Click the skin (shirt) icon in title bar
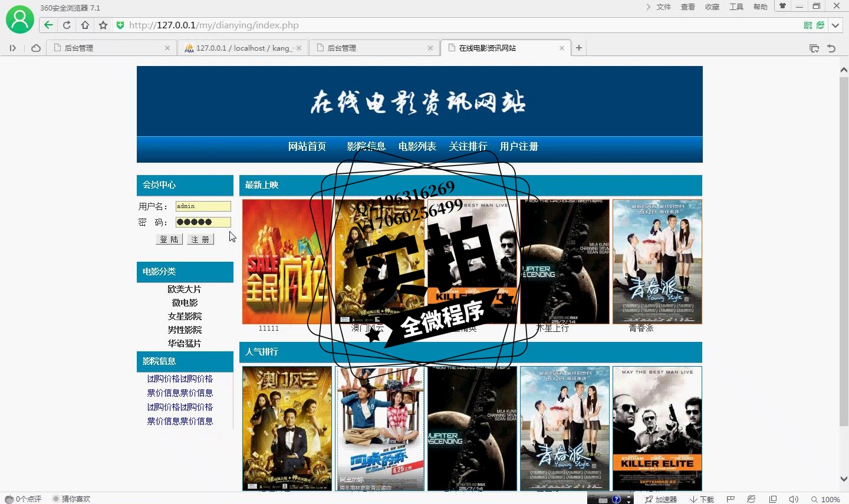The width and height of the screenshot is (849, 504). point(783,6)
